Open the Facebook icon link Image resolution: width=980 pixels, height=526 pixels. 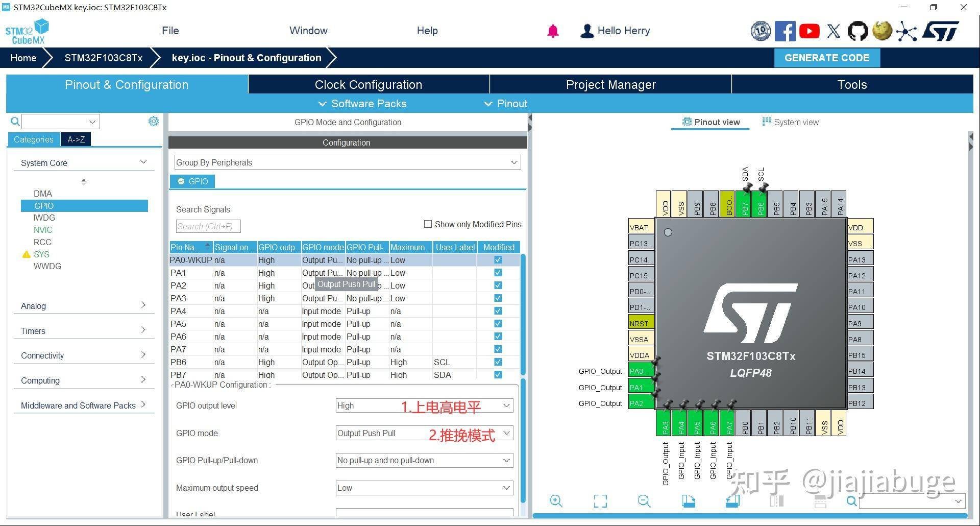coord(785,31)
